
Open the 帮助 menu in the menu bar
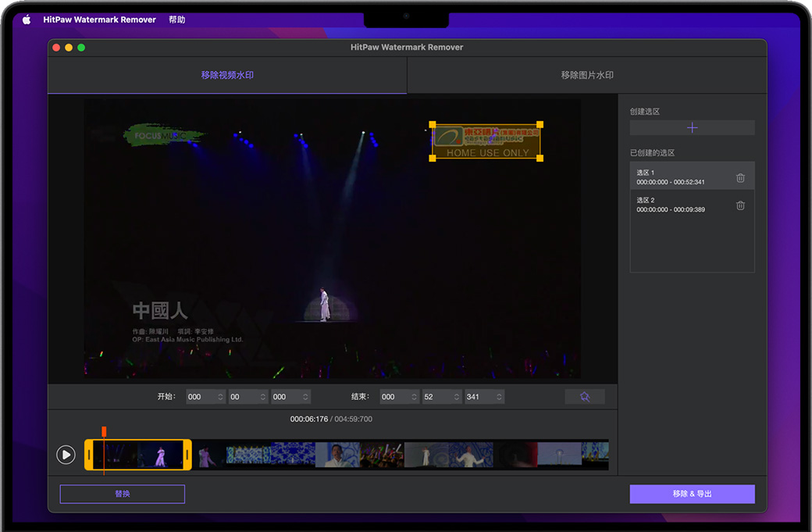tap(177, 20)
